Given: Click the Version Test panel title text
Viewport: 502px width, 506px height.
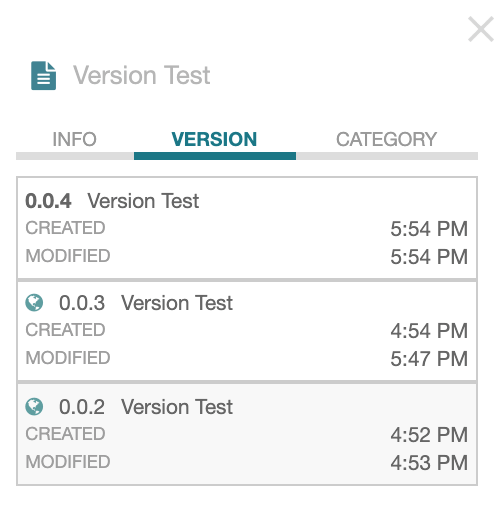Looking at the screenshot, I should point(142,75).
